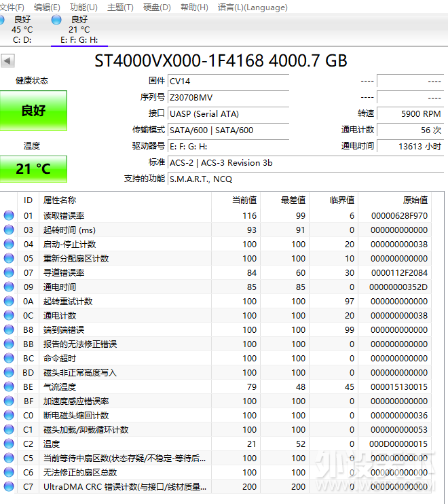Click the blue orb for attribute 05 重新分配扇区计数

9,258
